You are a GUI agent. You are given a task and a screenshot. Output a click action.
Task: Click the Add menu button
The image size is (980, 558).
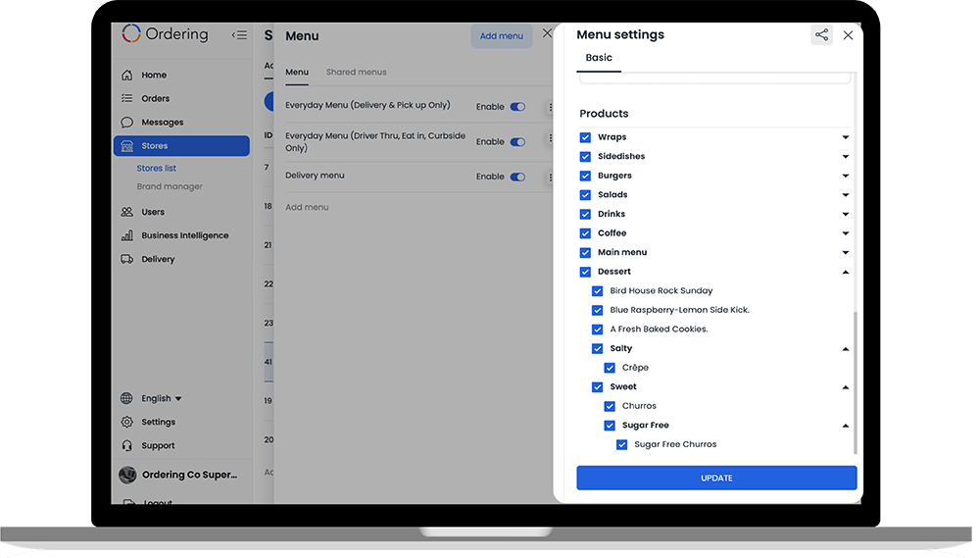click(501, 36)
